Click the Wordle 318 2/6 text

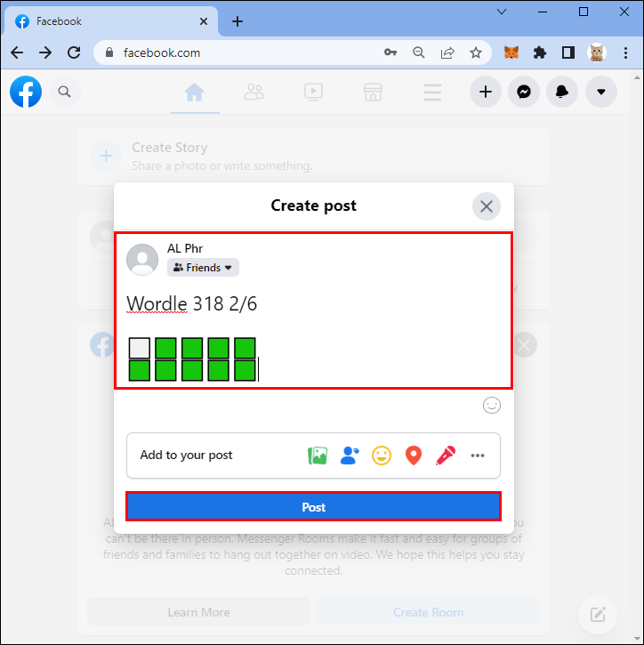(191, 304)
